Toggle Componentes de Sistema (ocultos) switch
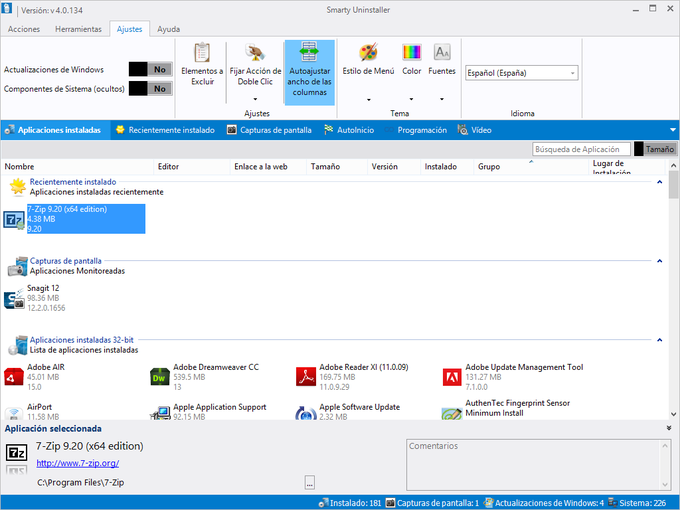 (x=150, y=88)
